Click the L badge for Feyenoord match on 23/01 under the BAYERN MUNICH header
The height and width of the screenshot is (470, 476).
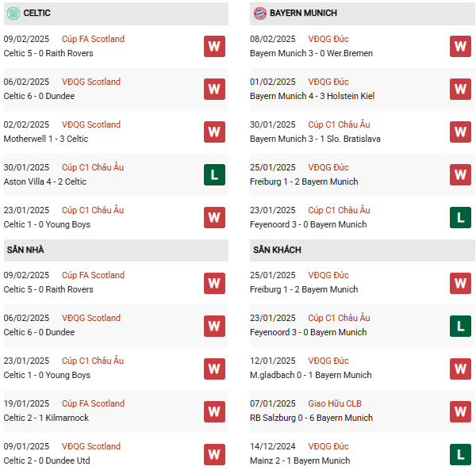point(460,217)
